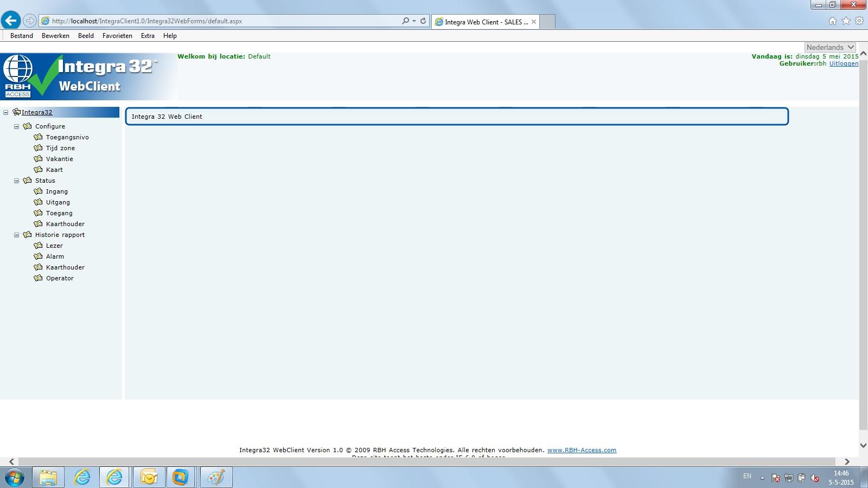This screenshot has height=488, width=868.
Task: Open a new browser tab
Action: [547, 22]
